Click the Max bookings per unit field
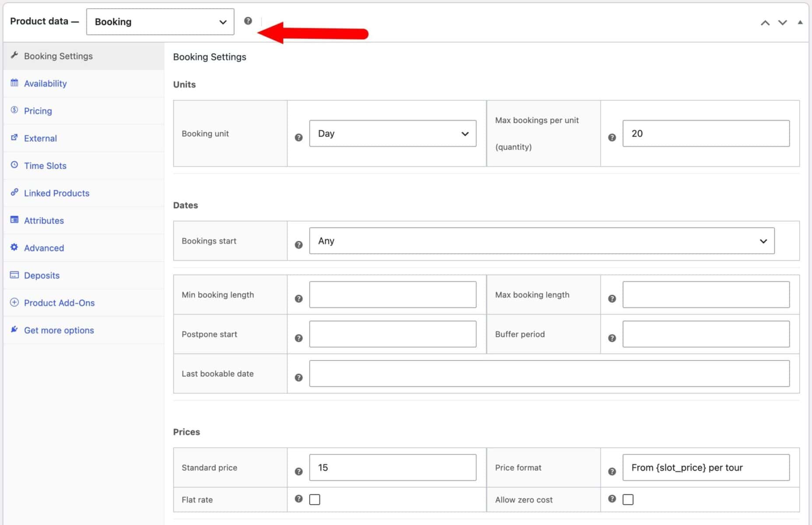 (x=706, y=133)
